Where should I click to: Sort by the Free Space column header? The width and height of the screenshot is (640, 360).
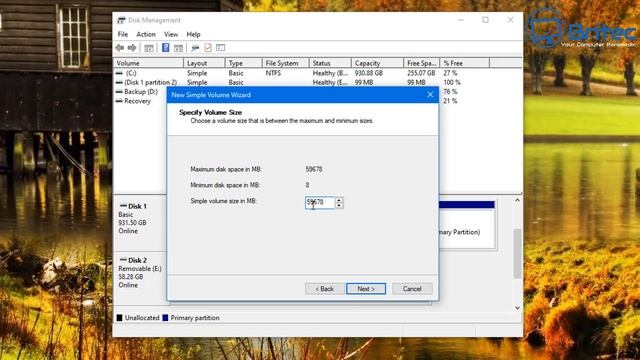point(422,63)
